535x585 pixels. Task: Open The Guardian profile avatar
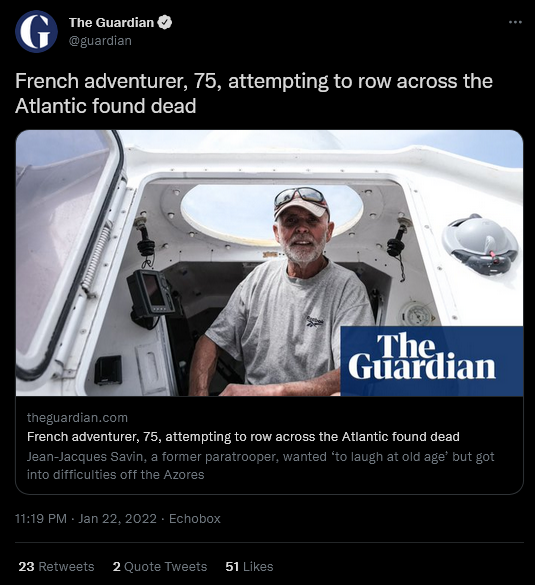pos(36,31)
